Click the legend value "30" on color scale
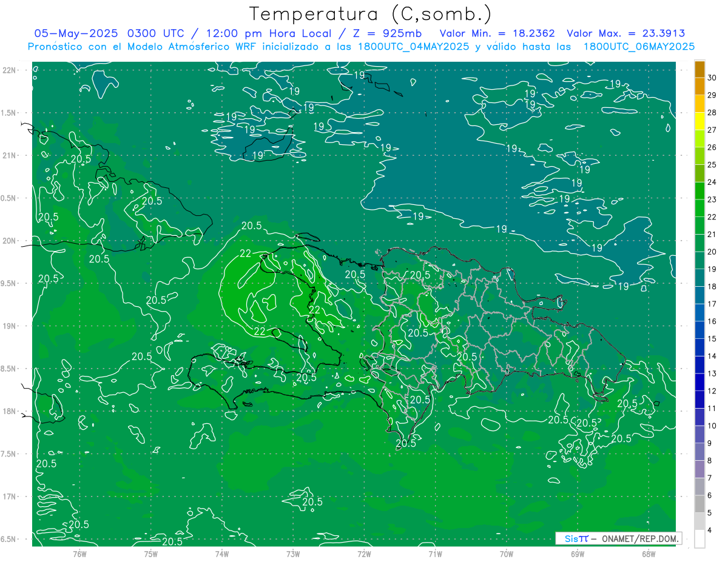The height and width of the screenshot is (562, 728). coord(712,78)
